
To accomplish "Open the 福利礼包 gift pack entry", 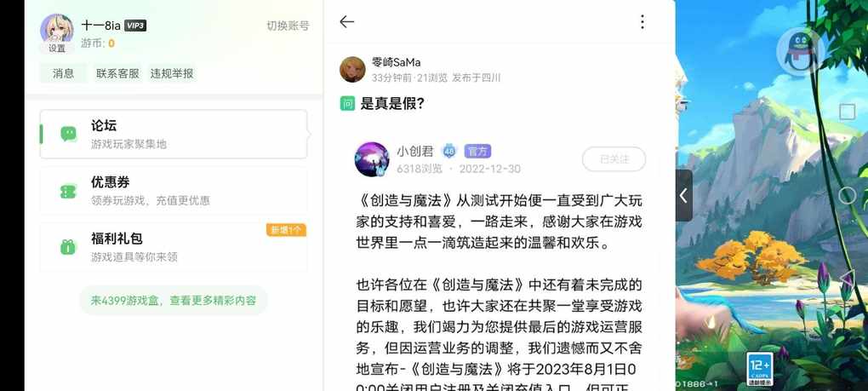I will coord(174,248).
